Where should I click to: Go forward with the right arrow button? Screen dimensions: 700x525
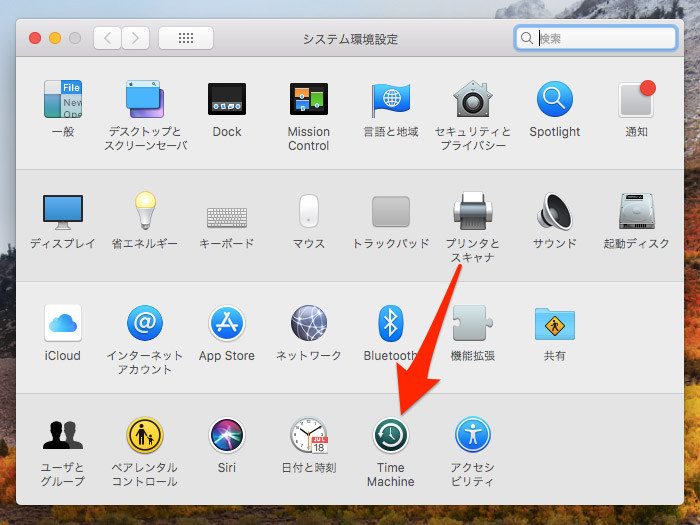point(135,38)
